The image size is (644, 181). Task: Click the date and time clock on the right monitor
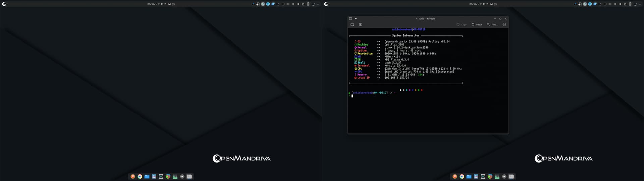click(481, 4)
